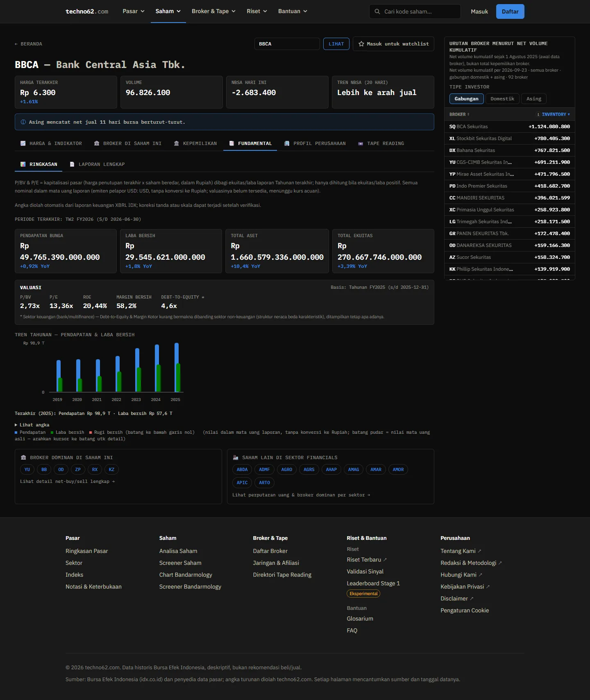Click the Cari kode saham search field

tap(415, 11)
